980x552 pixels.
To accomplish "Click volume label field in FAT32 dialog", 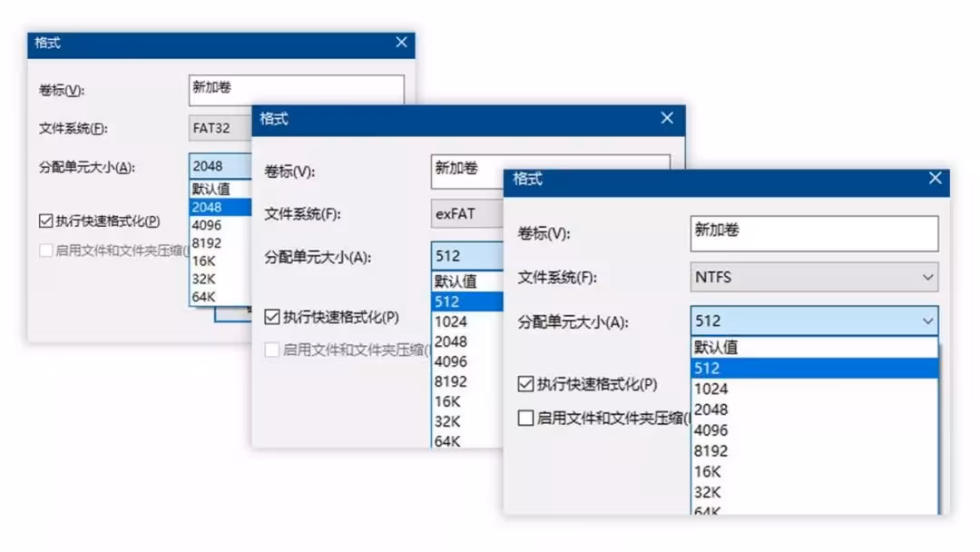I will click(x=296, y=90).
